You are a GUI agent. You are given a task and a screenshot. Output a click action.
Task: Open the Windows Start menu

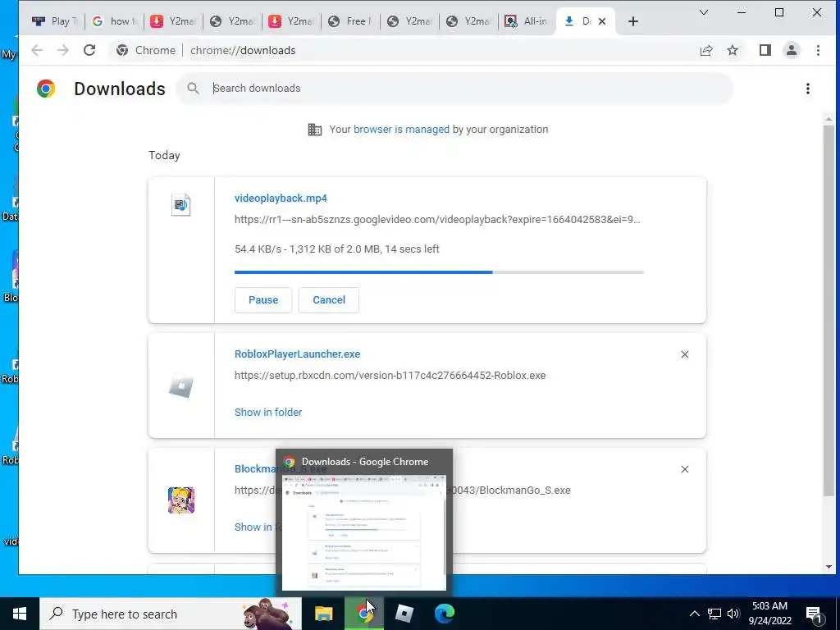(20, 614)
